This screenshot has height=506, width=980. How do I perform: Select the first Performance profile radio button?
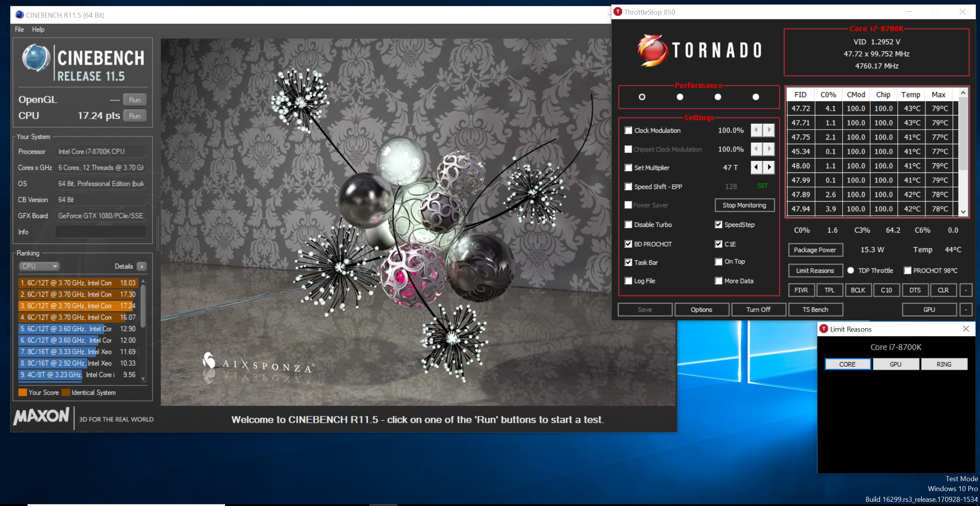(x=642, y=97)
